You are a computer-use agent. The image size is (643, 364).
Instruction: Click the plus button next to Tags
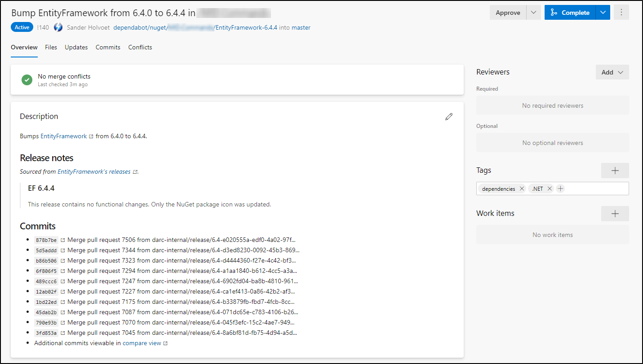615,171
